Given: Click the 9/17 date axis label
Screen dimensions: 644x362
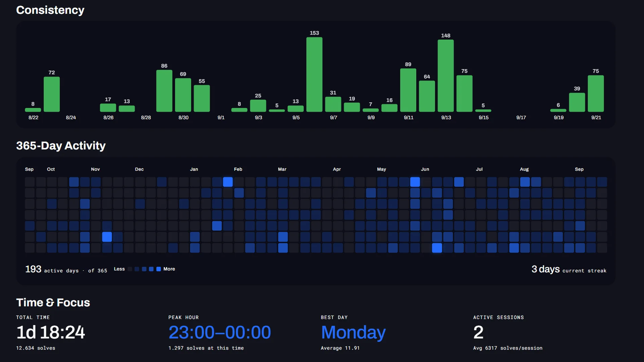Looking at the screenshot, I should pos(521,118).
